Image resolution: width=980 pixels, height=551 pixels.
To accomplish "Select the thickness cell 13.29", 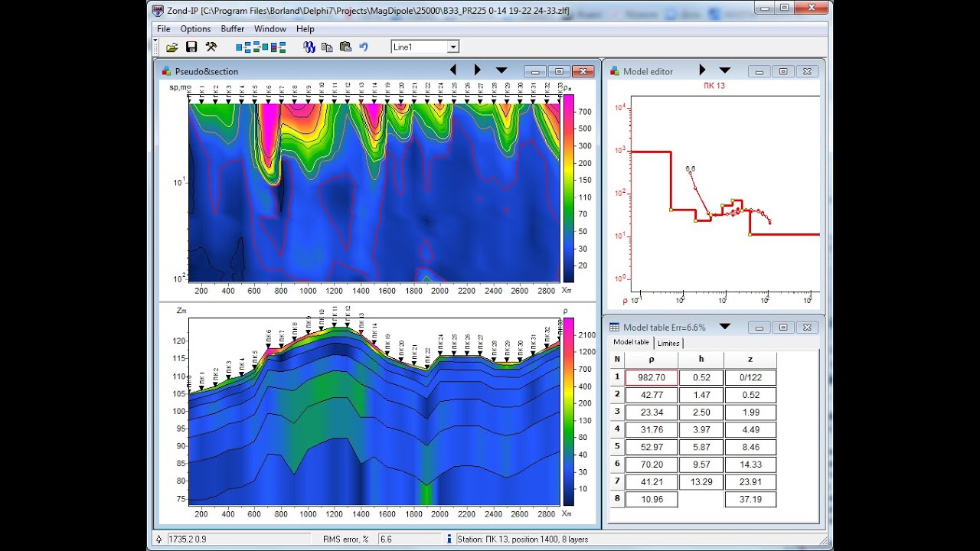I will coord(701,482).
